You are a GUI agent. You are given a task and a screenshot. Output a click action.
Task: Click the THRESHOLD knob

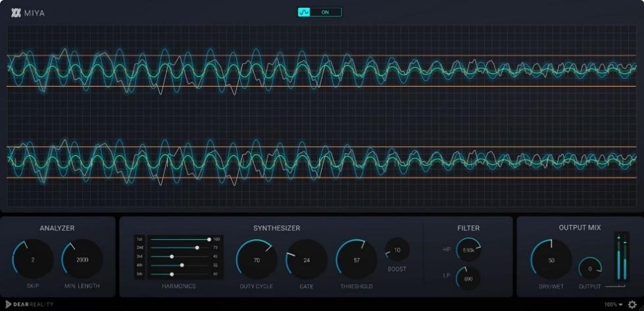(x=357, y=260)
